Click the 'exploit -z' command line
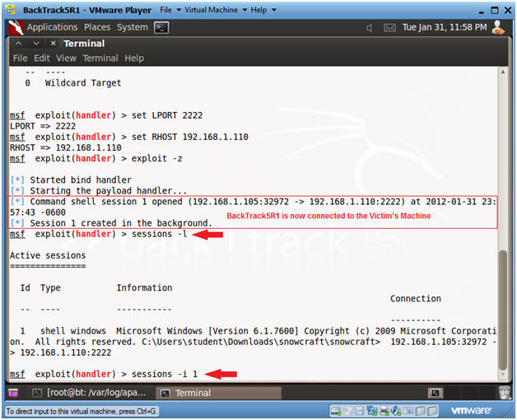The height and width of the screenshot is (420, 517). tap(96, 159)
